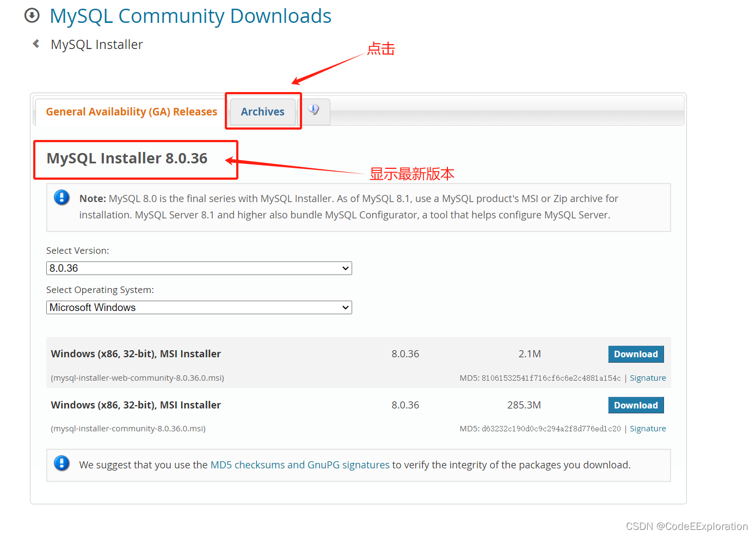This screenshot has height=537, width=756.
Task: Click the back chevron next to MySQL Installer
Action: coord(36,44)
